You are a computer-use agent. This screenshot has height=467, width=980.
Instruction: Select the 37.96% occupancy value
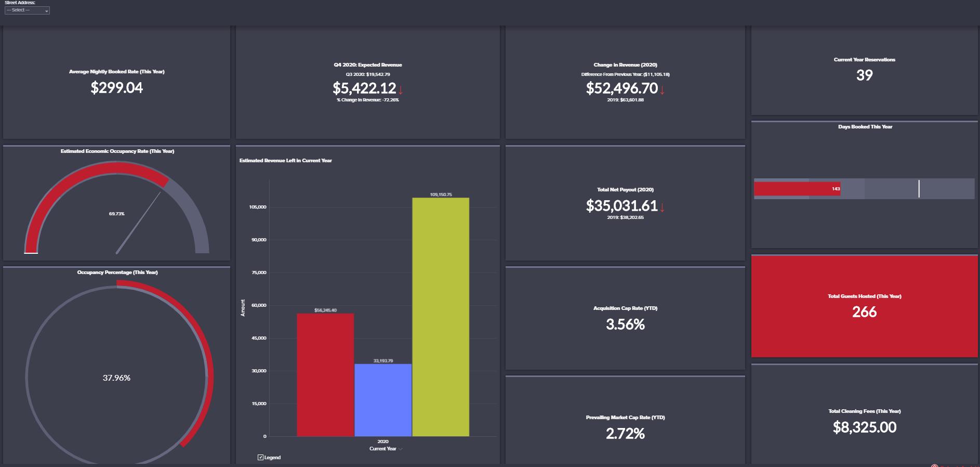pyautogui.click(x=116, y=378)
